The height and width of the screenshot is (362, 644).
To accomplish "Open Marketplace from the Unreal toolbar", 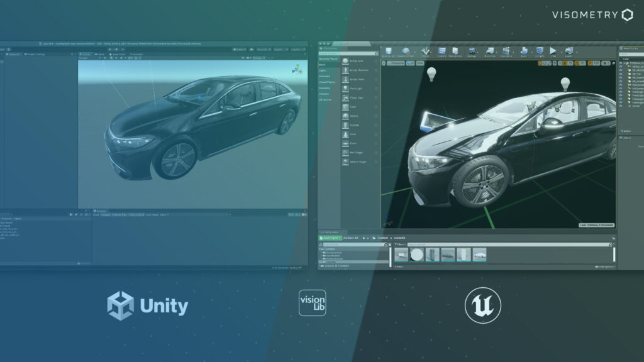I will click(455, 51).
